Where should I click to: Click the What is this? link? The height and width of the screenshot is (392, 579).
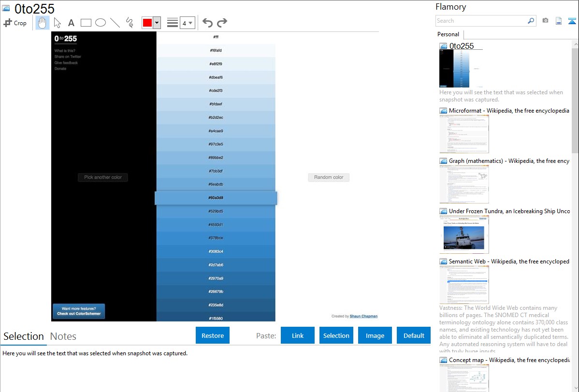65,51
